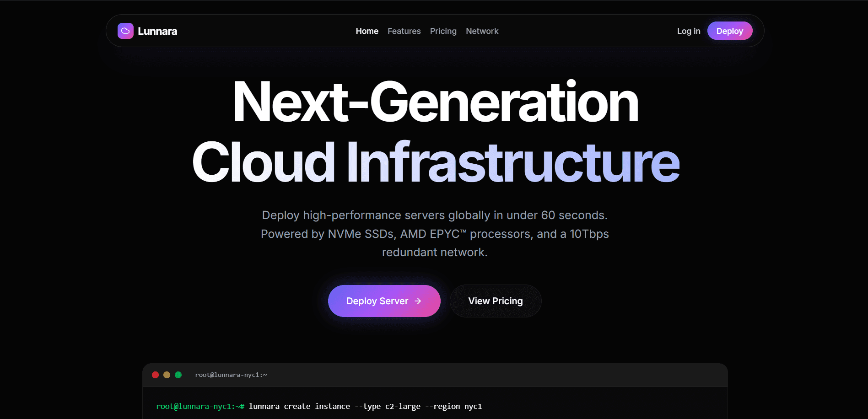Click the Cloud Infrastructure gradient heading
Viewport: 868px width, 419px height.
coord(436,162)
